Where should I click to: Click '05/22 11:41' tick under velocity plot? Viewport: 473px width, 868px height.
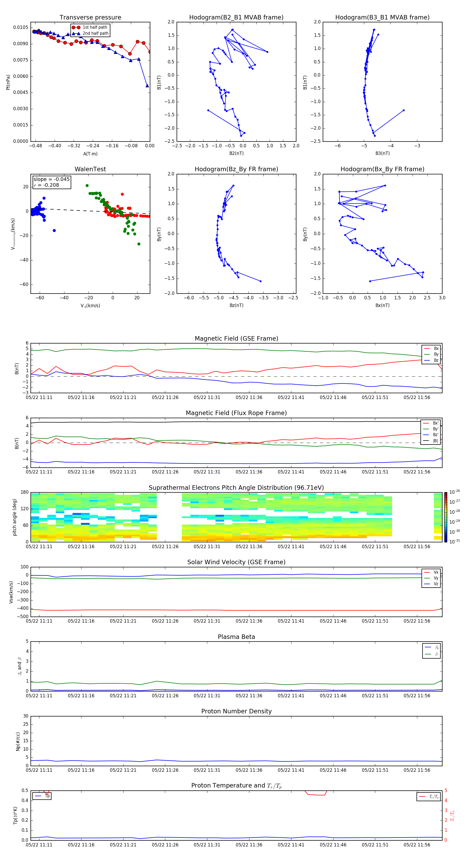(291, 621)
